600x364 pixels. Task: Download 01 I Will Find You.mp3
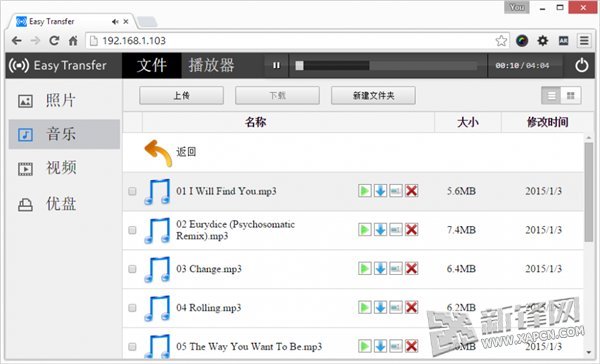coord(380,191)
